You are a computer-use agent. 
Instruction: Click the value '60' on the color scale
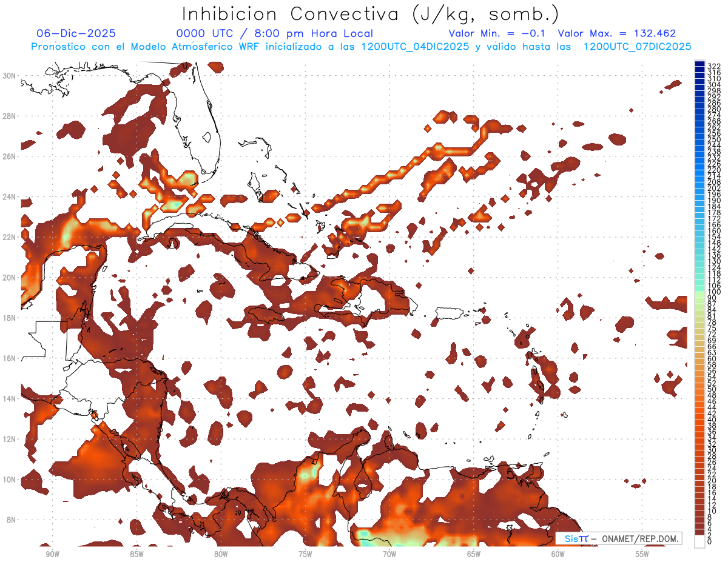coord(712,358)
